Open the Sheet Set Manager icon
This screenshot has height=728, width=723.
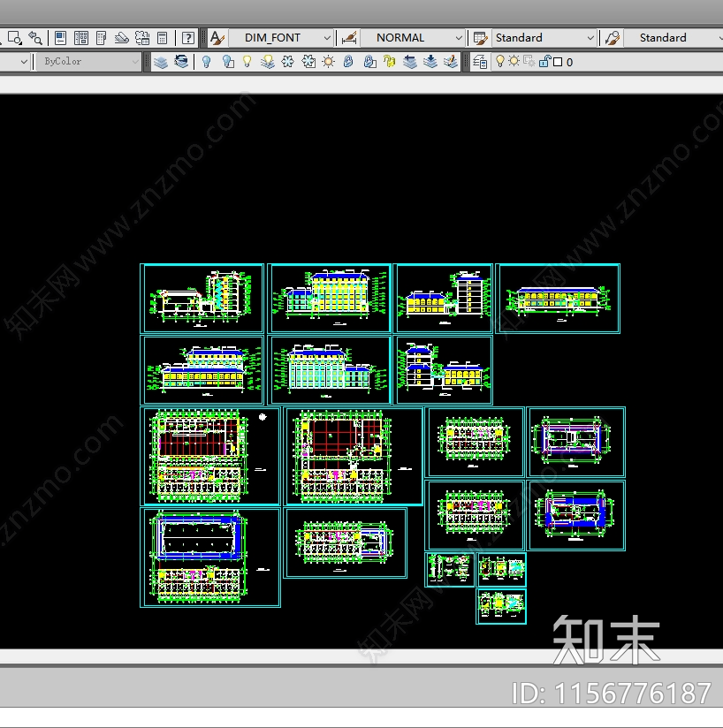click(x=121, y=38)
